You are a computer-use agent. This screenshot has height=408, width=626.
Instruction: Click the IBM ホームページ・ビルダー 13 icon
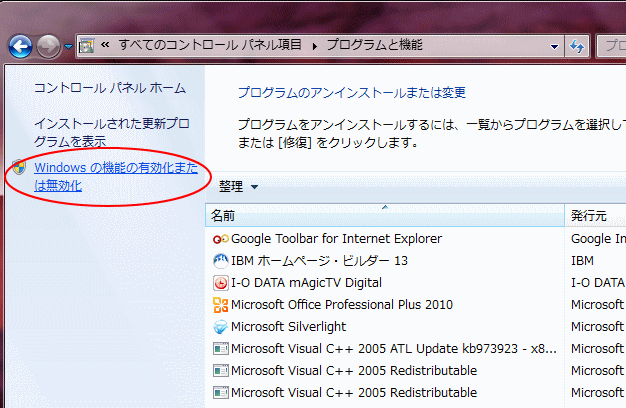[x=220, y=261]
